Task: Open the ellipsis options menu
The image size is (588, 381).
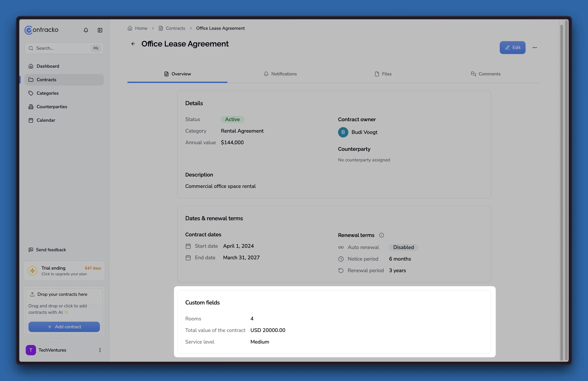Action: (x=535, y=47)
